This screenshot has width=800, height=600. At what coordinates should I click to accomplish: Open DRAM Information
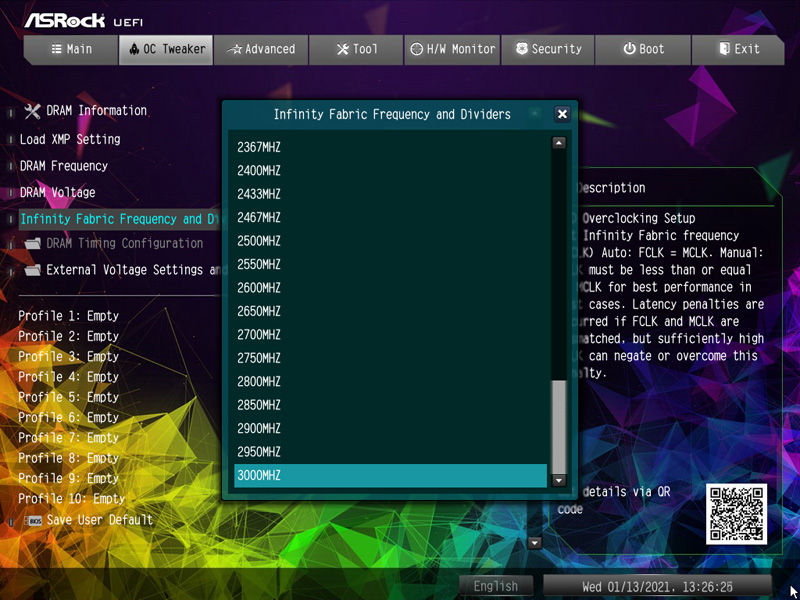point(96,111)
